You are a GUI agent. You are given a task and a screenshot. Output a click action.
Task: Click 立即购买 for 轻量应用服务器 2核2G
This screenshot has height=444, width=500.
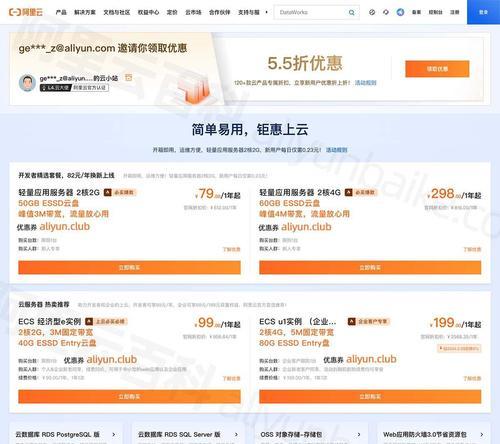click(x=129, y=267)
